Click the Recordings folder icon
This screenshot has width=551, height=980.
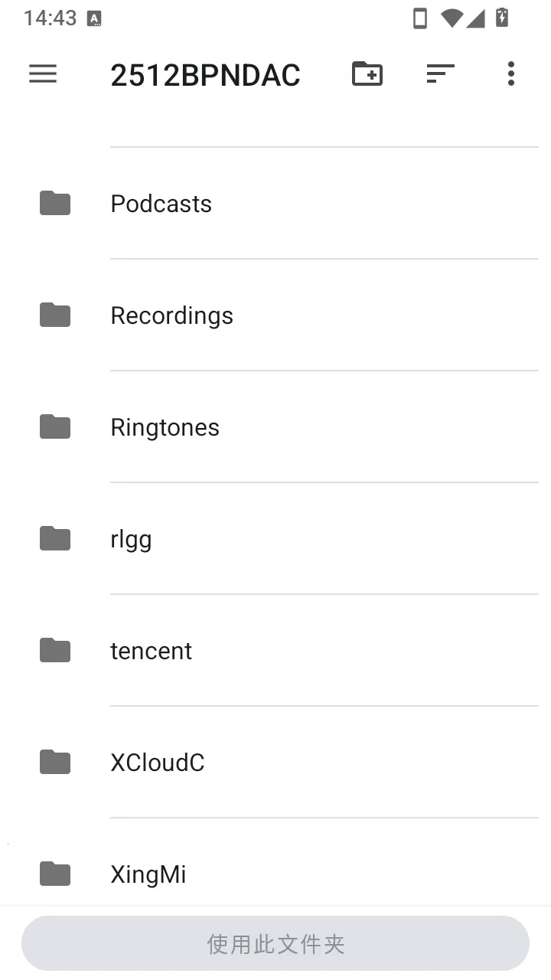click(55, 315)
